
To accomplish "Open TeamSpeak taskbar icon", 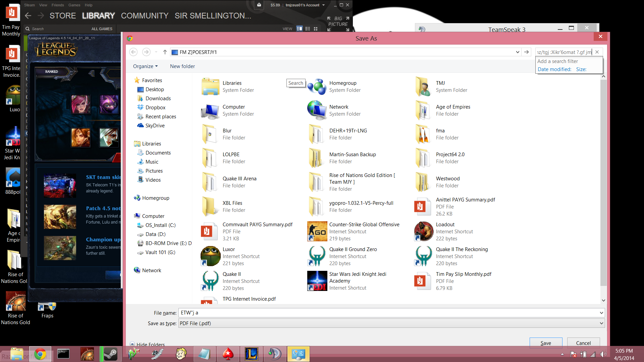I will [275, 354].
